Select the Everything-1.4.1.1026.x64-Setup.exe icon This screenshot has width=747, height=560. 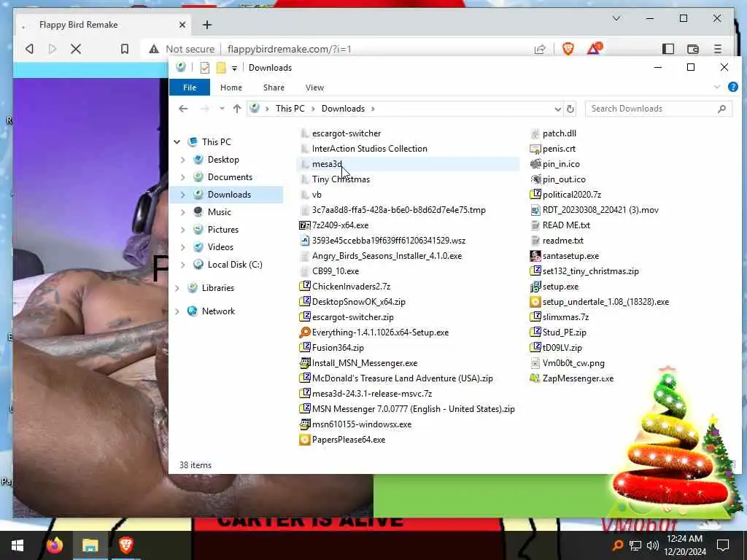(304, 332)
